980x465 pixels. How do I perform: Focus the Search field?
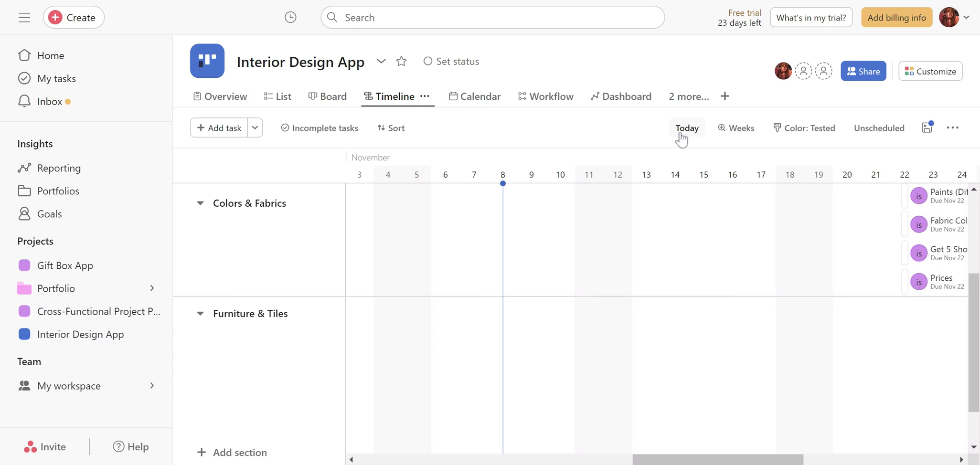[492, 18]
